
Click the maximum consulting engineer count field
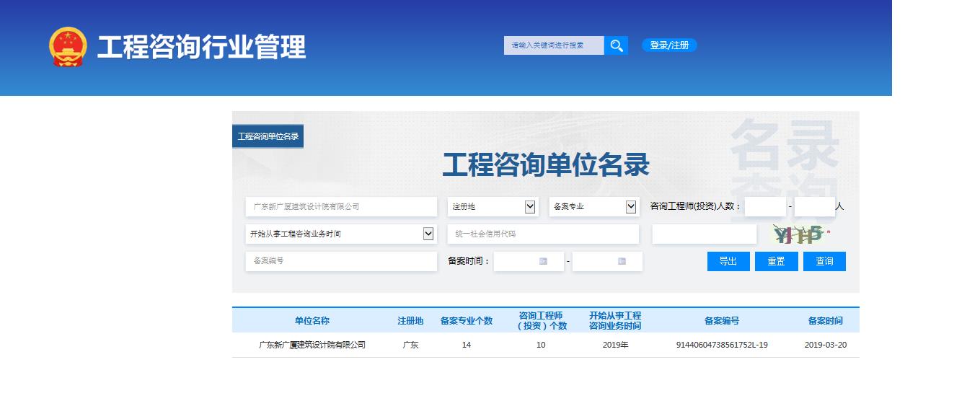point(814,206)
